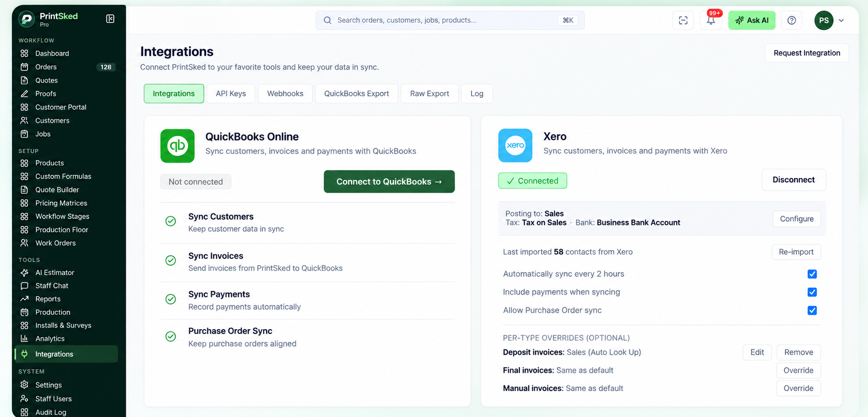This screenshot has width=868, height=417.
Task: Override the Final invoices account
Action: point(798,370)
